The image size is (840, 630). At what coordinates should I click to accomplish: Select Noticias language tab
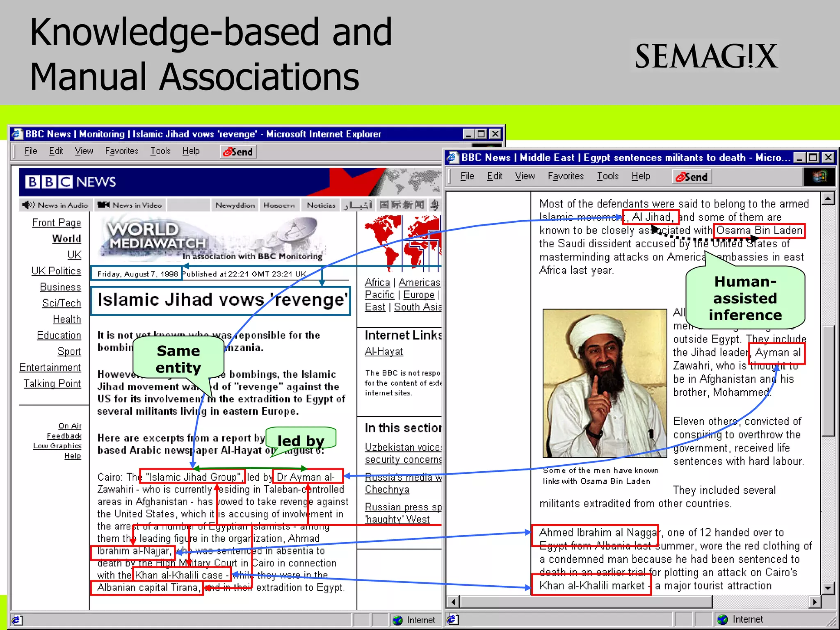(321, 205)
